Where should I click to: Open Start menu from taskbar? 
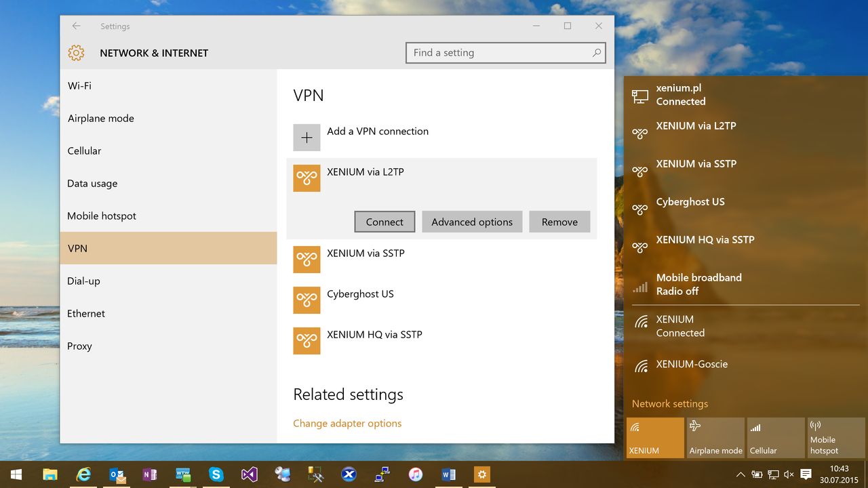point(15,474)
